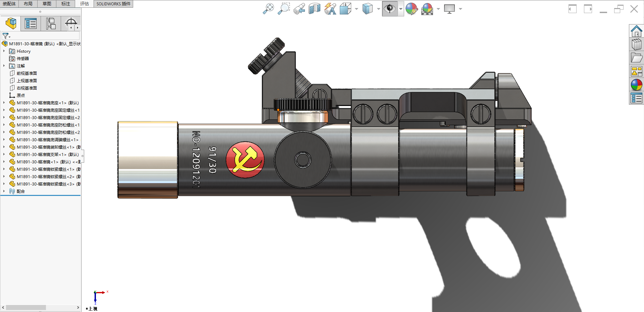Image resolution: width=644 pixels, height=312 pixels.
Task: Expand the 瞄准镜锁紧螺丝<3> component node
Action: click(4, 184)
